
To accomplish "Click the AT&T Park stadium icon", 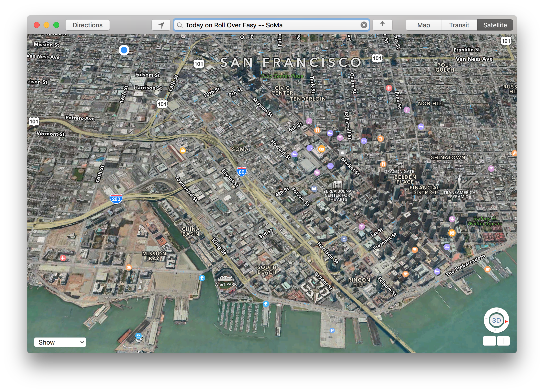I will [x=226, y=278].
